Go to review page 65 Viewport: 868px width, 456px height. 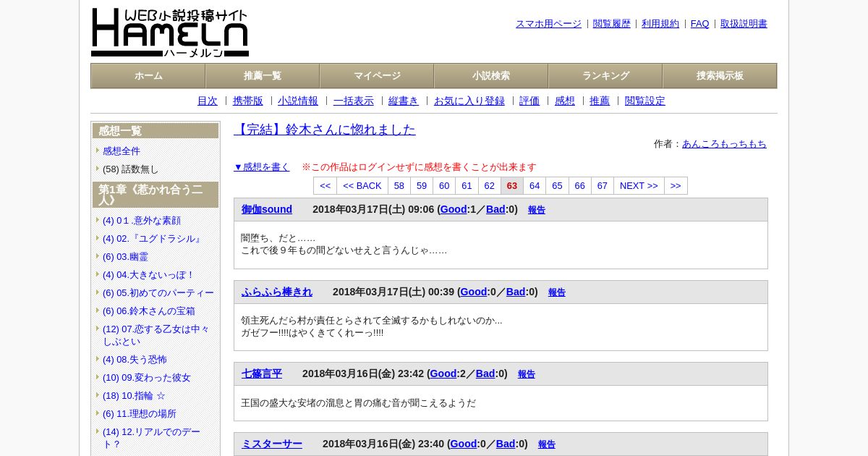pos(557,186)
